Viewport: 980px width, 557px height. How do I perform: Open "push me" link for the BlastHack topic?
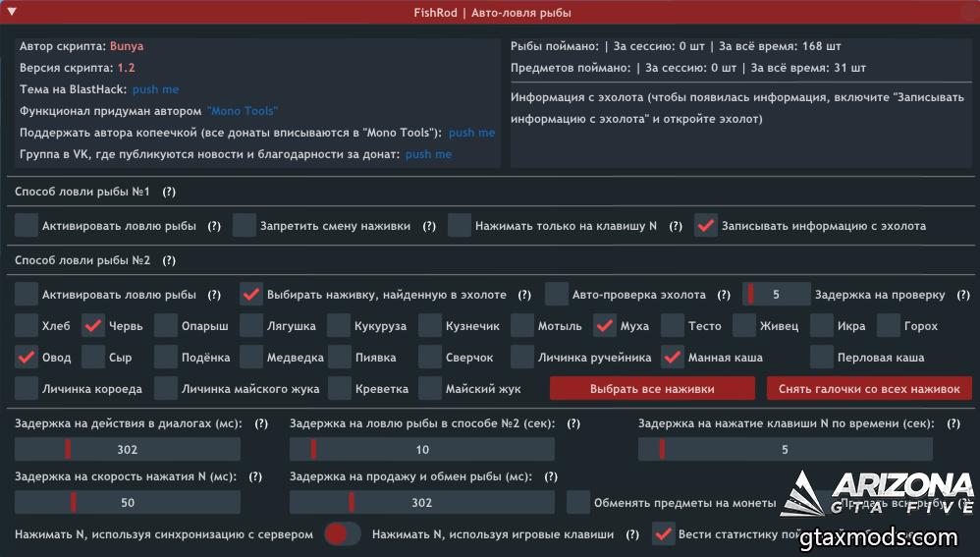[155, 89]
